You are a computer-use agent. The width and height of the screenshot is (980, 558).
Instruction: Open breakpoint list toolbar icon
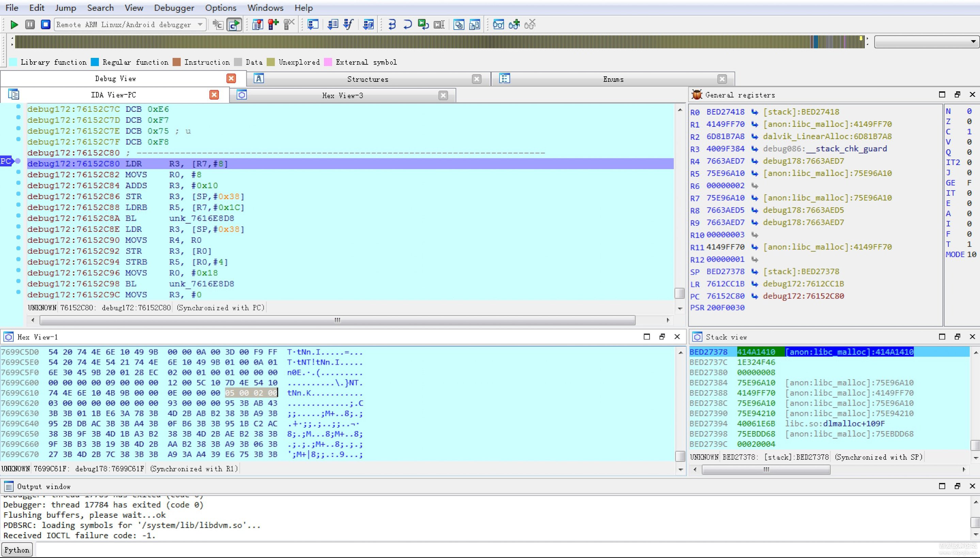pos(258,25)
